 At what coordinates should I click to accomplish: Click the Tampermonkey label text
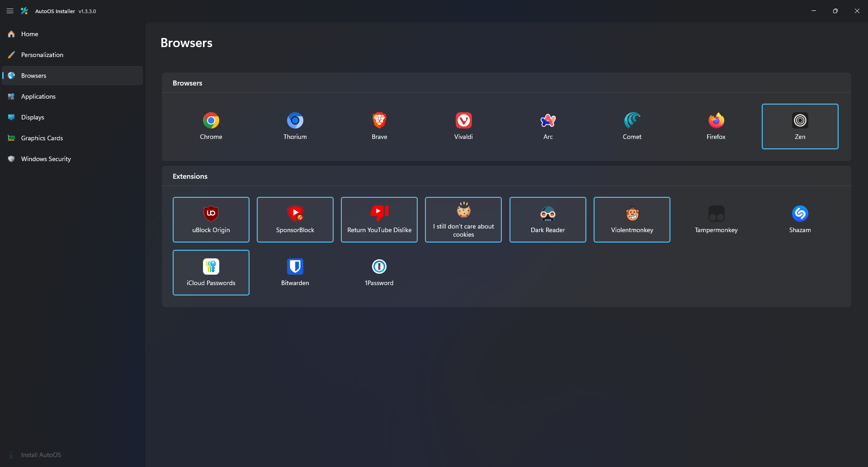(x=716, y=230)
